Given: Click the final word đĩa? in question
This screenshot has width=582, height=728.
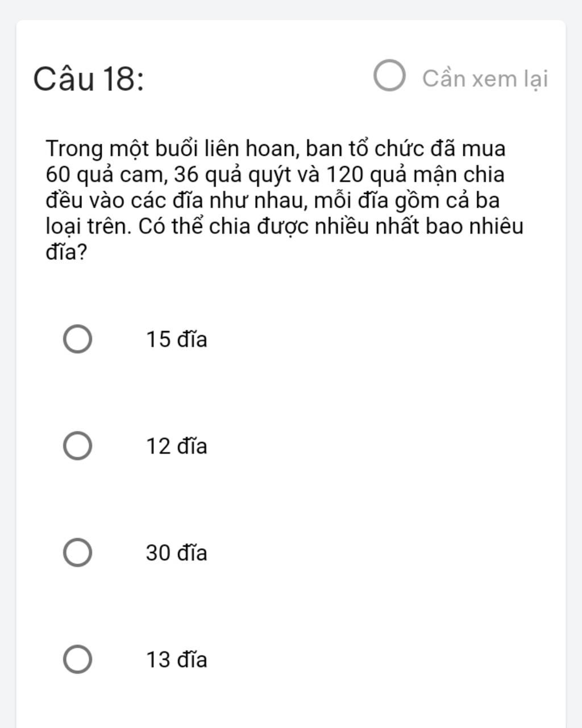Looking at the screenshot, I should point(66,252).
